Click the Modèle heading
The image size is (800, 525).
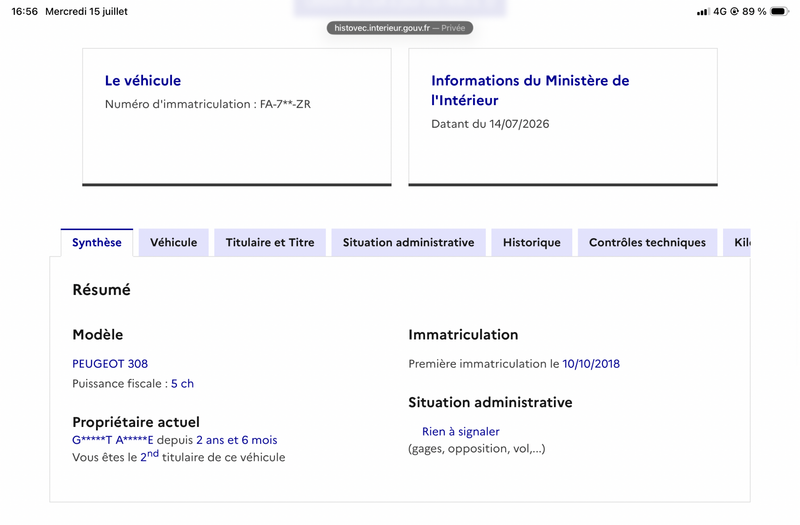pos(97,335)
